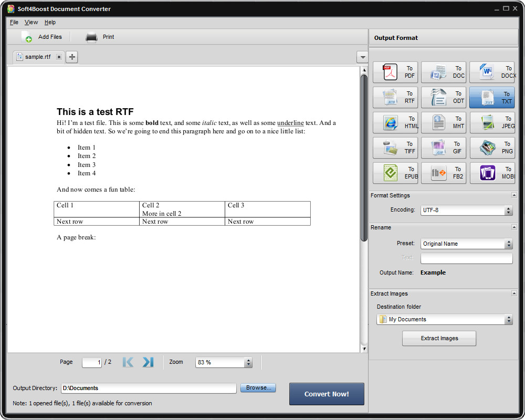Screen dimensions: 525x420
Task: Jump to the last page arrow
Action: (x=147, y=362)
